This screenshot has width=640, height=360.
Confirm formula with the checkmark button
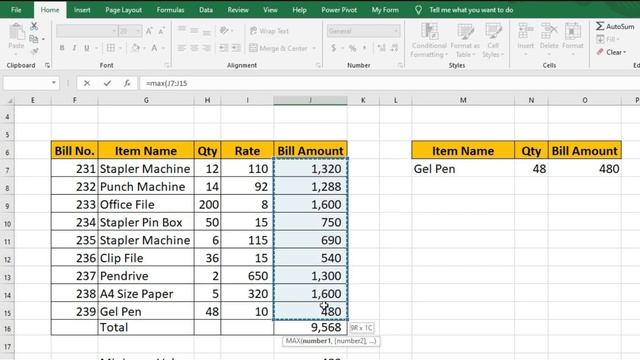(107, 83)
